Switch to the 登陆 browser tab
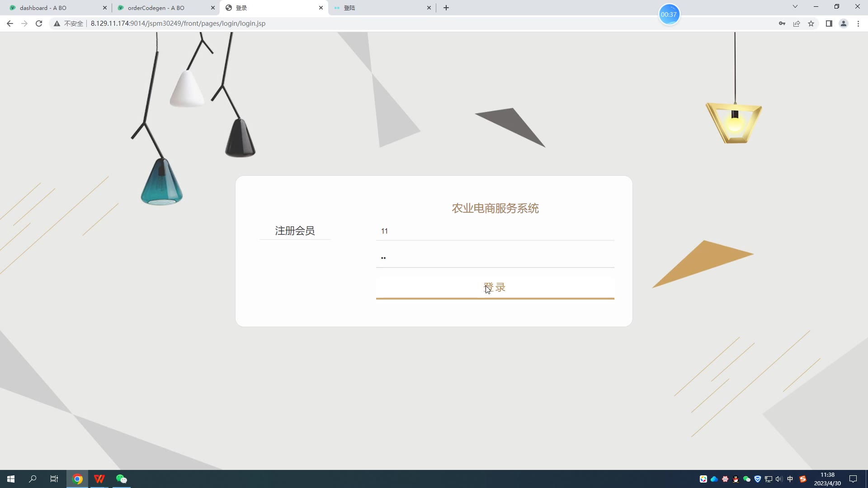 (x=381, y=8)
